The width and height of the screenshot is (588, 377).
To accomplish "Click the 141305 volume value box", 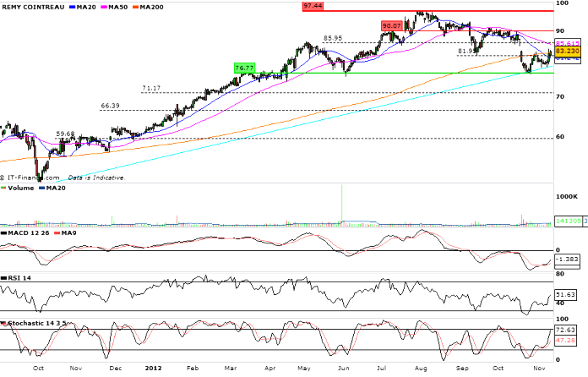I will click(x=568, y=221).
